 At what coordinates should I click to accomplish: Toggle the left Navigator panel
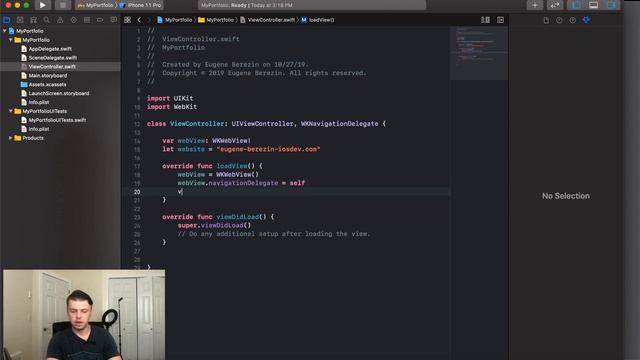[x=576, y=5]
